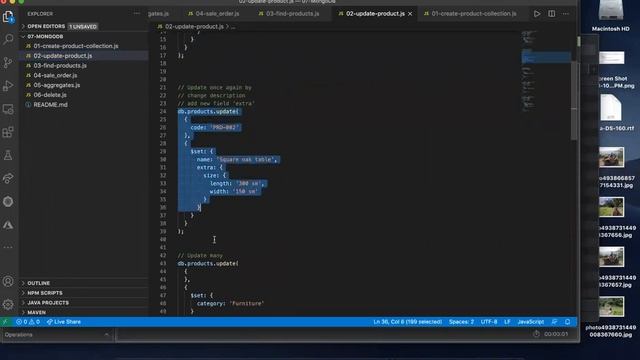Show additional activity bar views

click(x=8, y=247)
